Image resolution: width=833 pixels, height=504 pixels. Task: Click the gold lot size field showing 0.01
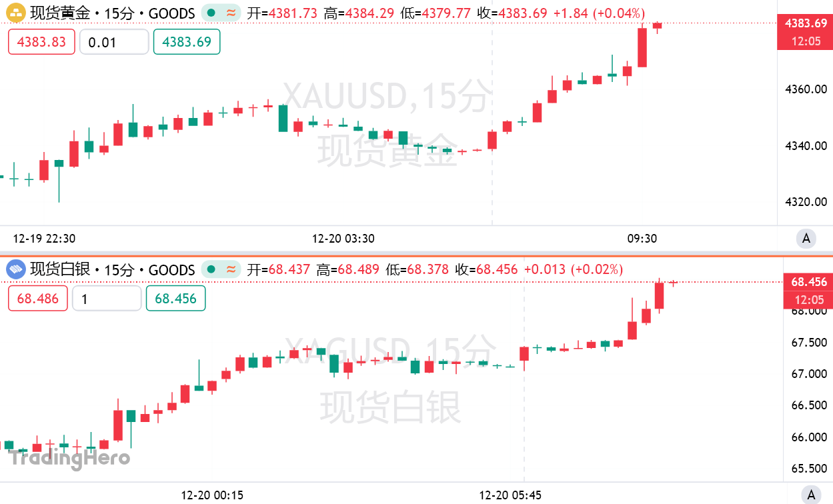pyautogui.click(x=114, y=42)
